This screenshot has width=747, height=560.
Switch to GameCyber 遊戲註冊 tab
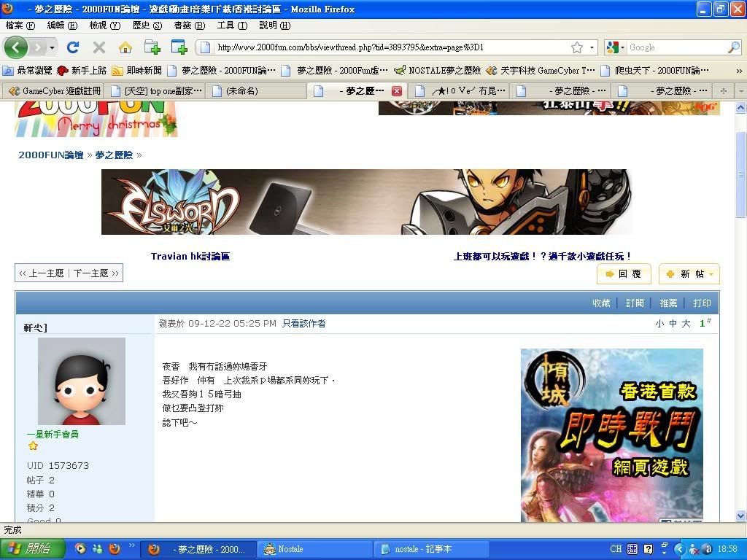54,90
